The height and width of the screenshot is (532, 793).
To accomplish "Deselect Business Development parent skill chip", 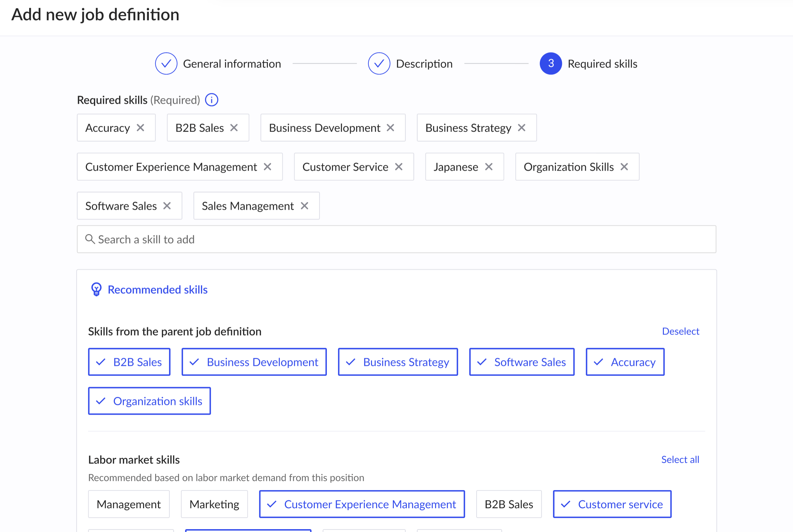I will pyautogui.click(x=254, y=362).
